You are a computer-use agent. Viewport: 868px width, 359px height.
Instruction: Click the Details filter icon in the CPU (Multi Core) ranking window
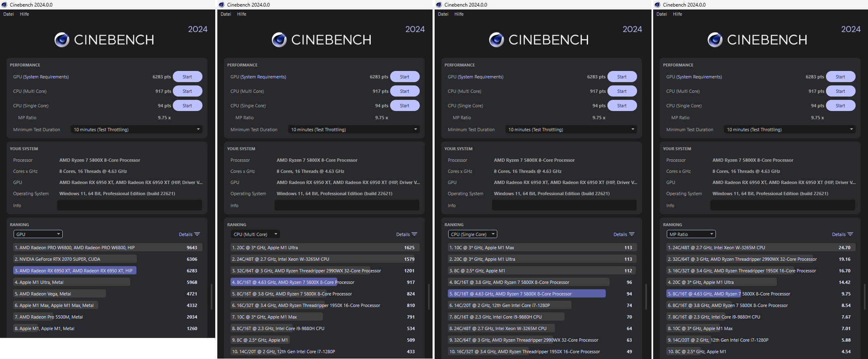pyautogui.click(x=414, y=234)
